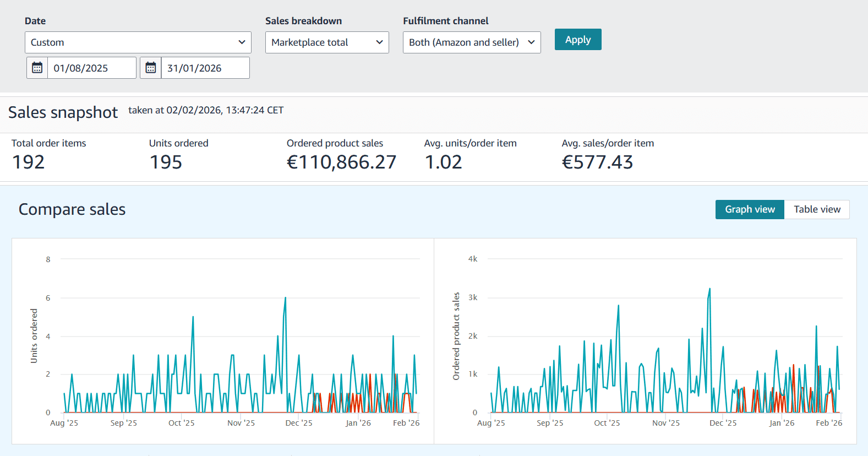868x456 pixels.
Task: Click Oct '25 label on Units ordered chart axis
Action: click(181, 423)
